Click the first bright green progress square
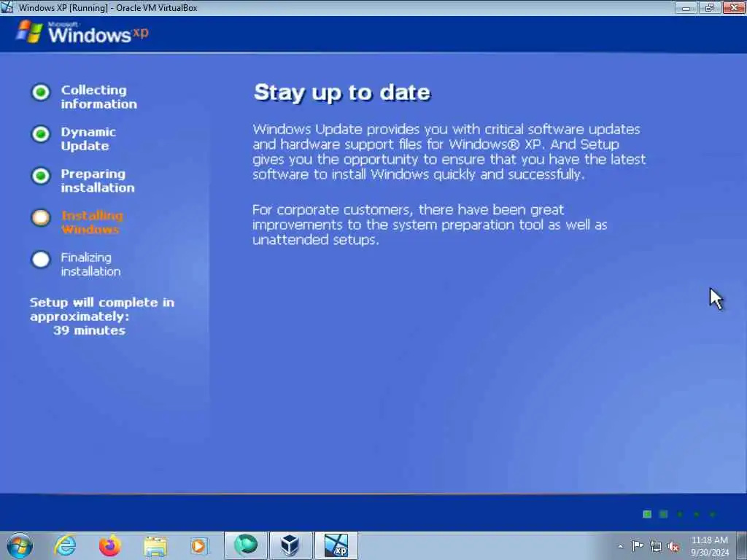Viewport: 747px width, 560px height. pyautogui.click(x=647, y=514)
